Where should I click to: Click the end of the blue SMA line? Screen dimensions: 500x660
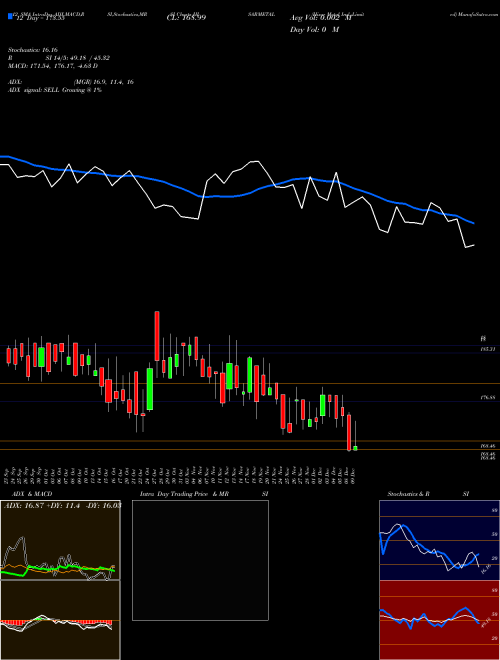pos(473,223)
